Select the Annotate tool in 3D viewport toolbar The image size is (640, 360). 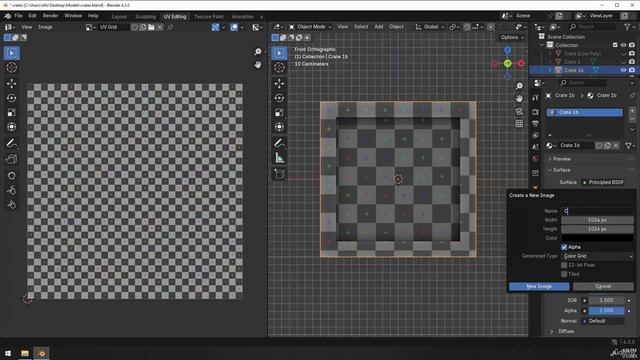pos(279,143)
